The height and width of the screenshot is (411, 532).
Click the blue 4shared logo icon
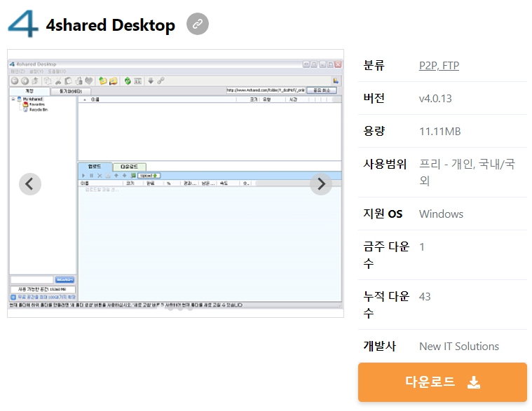(22, 23)
